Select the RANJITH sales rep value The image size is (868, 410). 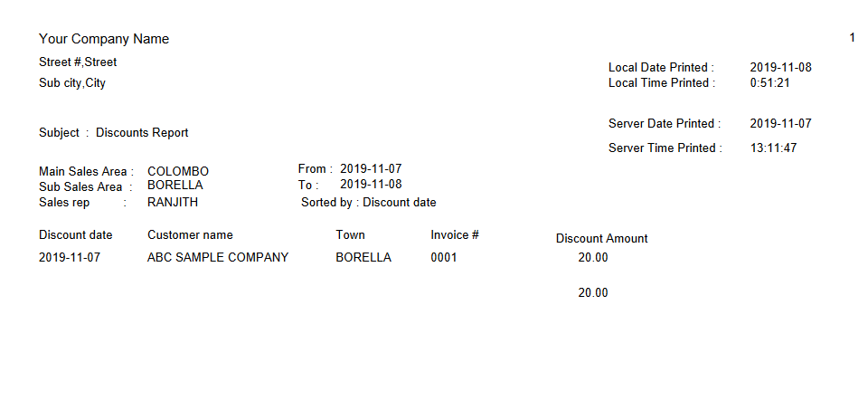coord(172,202)
